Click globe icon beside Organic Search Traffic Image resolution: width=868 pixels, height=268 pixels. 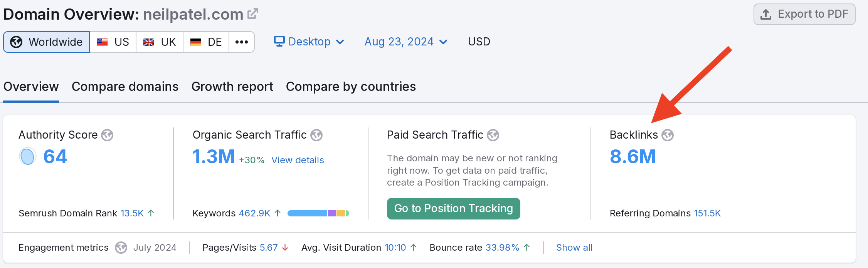(x=316, y=135)
